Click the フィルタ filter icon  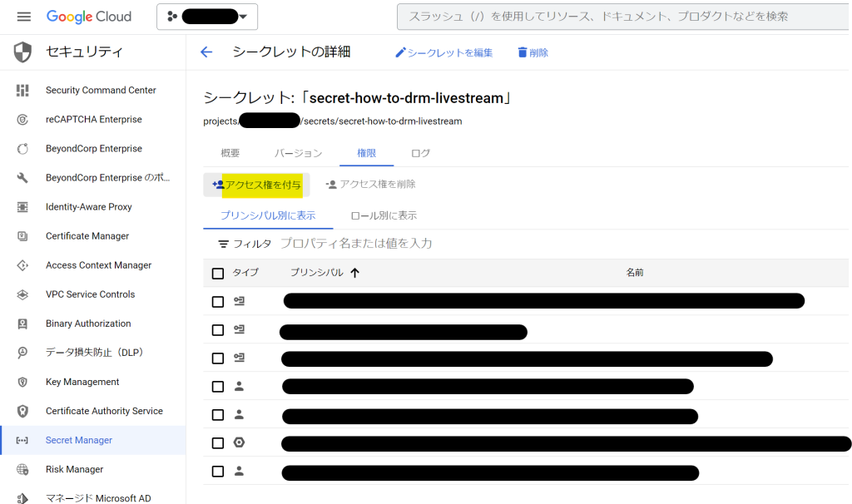223,245
